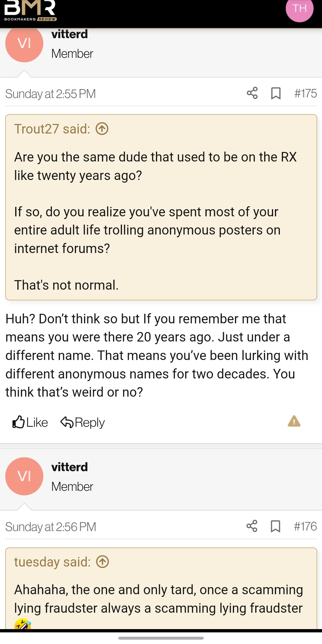Report post #175 with warning icon
322x644 pixels.
click(294, 421)
